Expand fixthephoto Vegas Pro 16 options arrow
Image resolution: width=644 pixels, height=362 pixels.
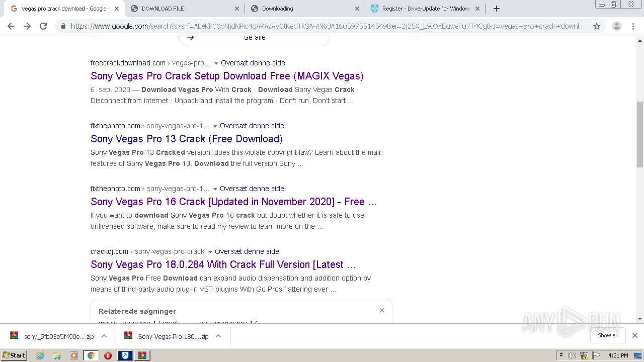point(215,189)
